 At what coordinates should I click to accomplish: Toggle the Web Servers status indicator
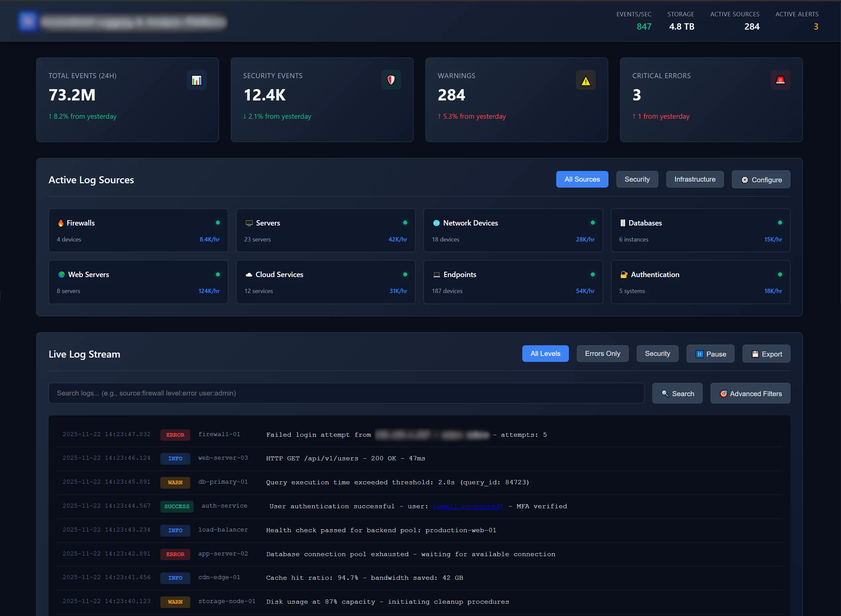click(218, 274)
